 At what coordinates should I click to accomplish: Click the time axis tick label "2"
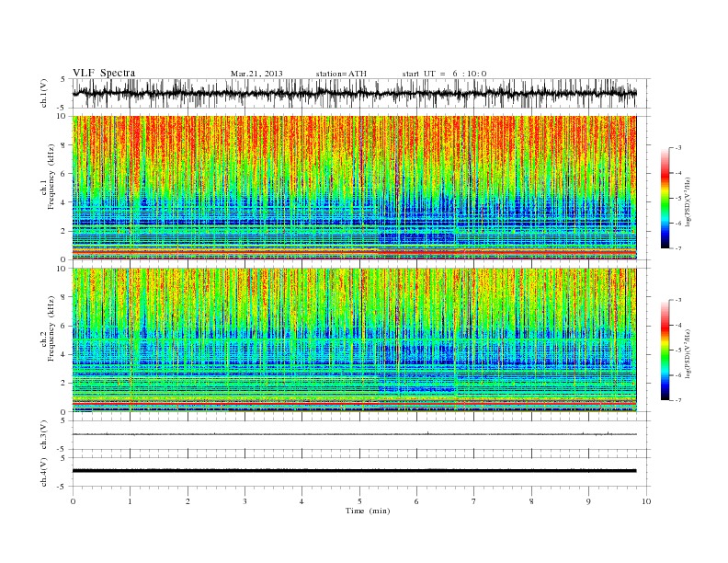click(x=188, y=501)
